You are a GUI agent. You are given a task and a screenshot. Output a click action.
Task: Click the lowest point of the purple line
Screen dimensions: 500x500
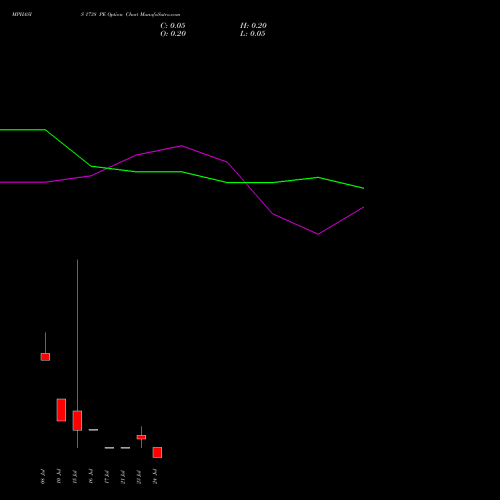318,234
